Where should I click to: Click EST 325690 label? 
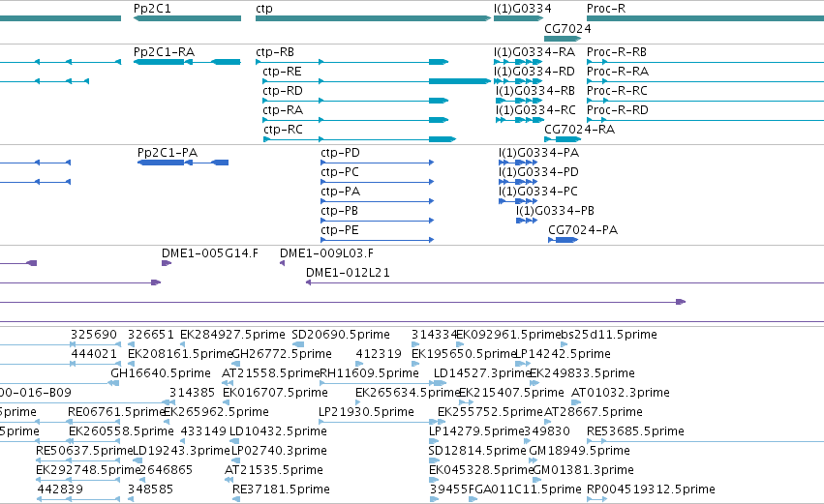click(x=94, y=335)
